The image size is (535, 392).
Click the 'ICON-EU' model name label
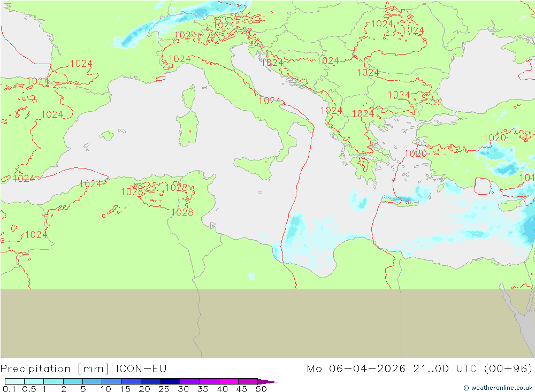[141, 369]
